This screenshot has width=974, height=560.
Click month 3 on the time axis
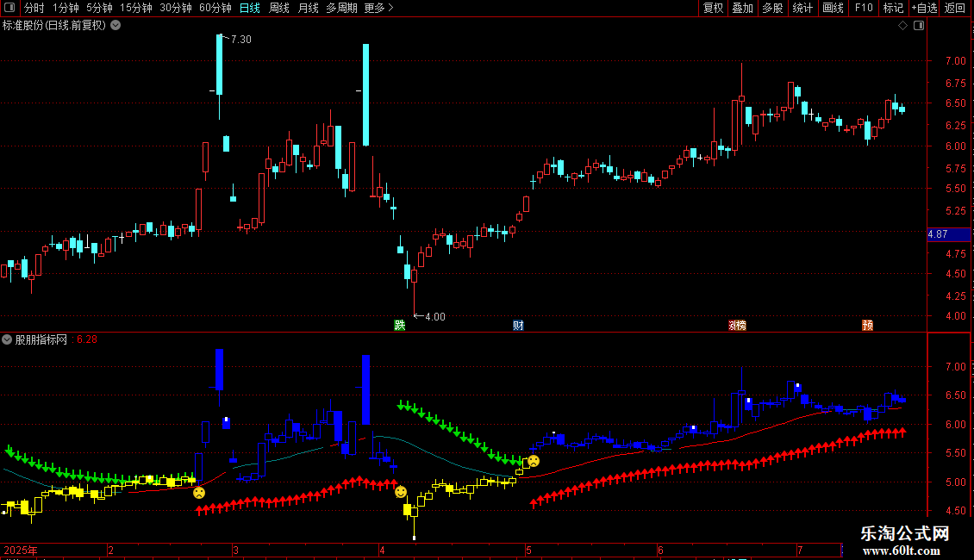[235, 550]
